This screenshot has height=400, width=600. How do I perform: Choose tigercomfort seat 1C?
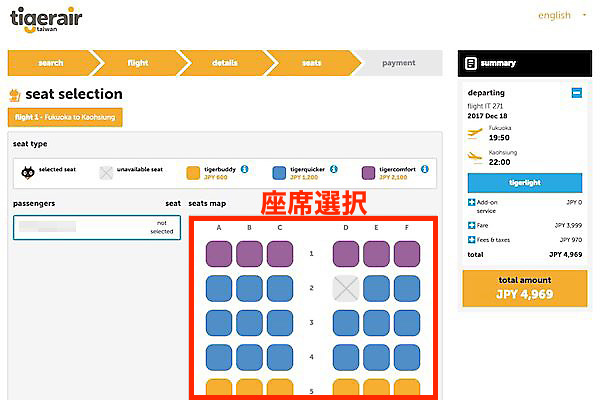pos(280,254)
